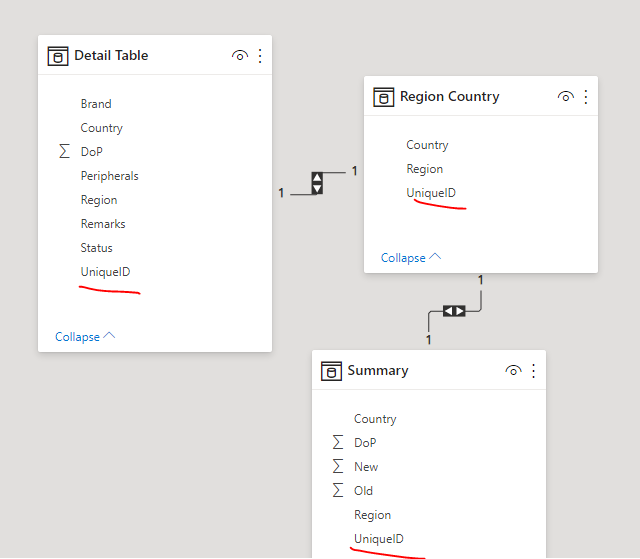Select Country field in Detail Table
The height and width of the screenshot is (559, 640).
[x=102, y=128]
